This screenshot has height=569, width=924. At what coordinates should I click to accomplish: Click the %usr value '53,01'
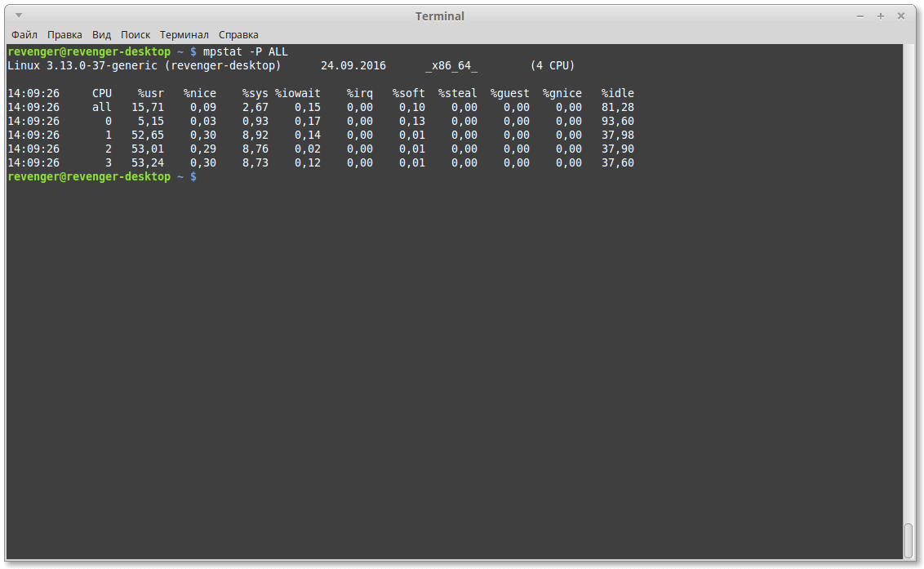coord(148,149)
